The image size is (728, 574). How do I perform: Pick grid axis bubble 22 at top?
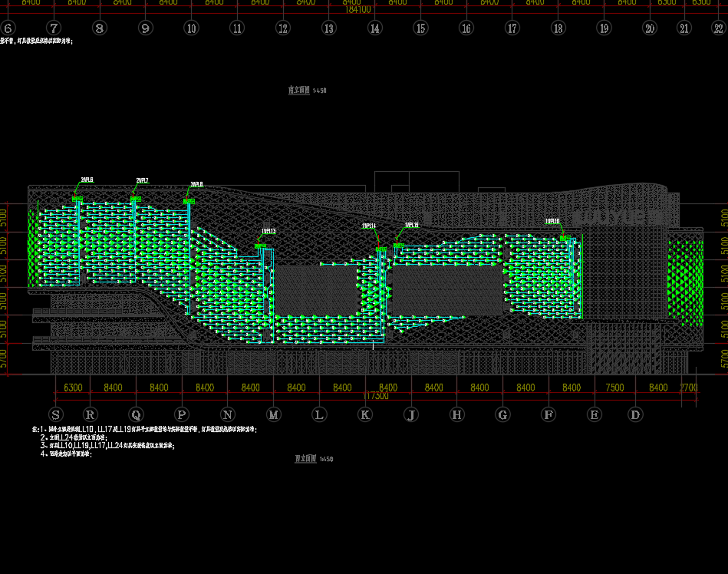coord(706,28)
